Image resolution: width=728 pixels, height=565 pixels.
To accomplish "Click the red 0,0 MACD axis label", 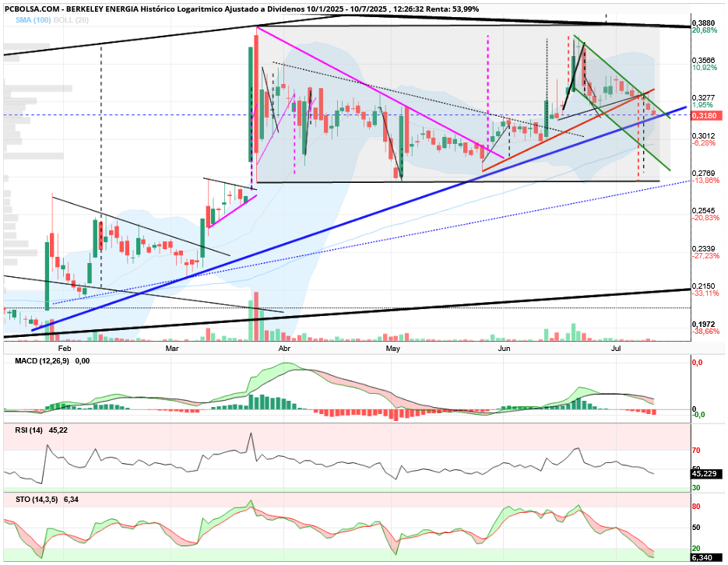I will tap(697, 363).
